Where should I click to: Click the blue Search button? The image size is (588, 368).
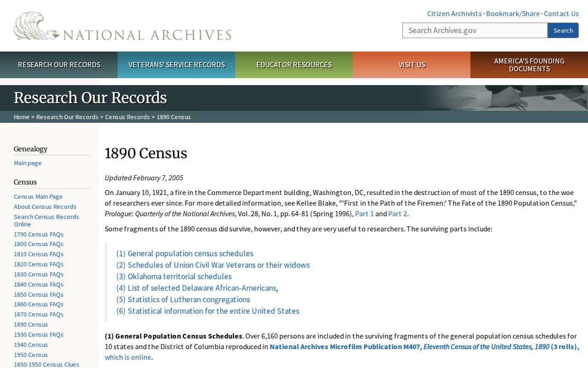pos(563,30)
